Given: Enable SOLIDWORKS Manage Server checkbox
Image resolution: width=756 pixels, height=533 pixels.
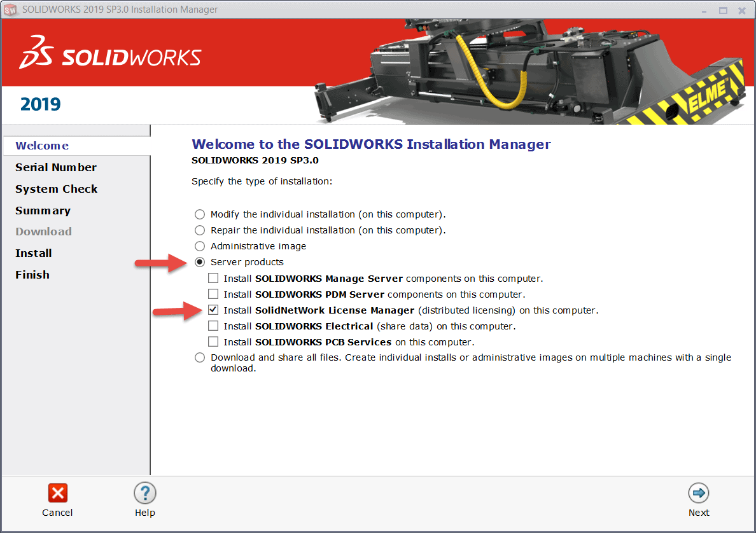Looking at the screenshot, I should [x=213, y=278].
